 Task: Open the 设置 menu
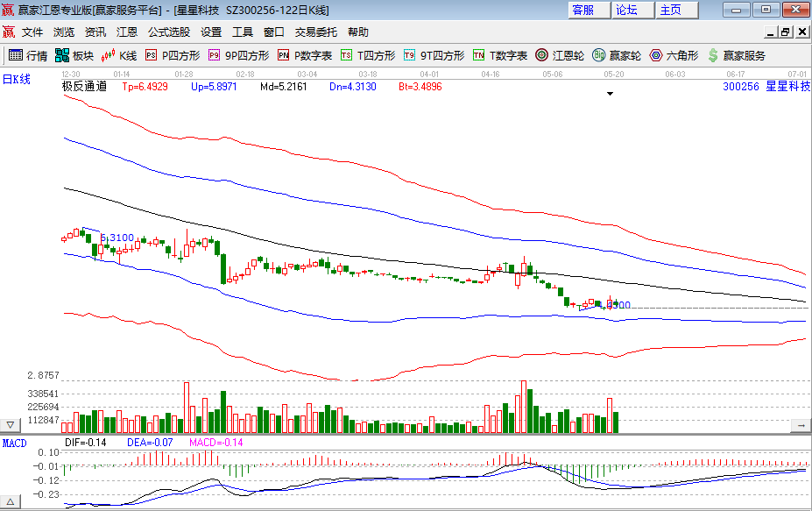(211, 32)
